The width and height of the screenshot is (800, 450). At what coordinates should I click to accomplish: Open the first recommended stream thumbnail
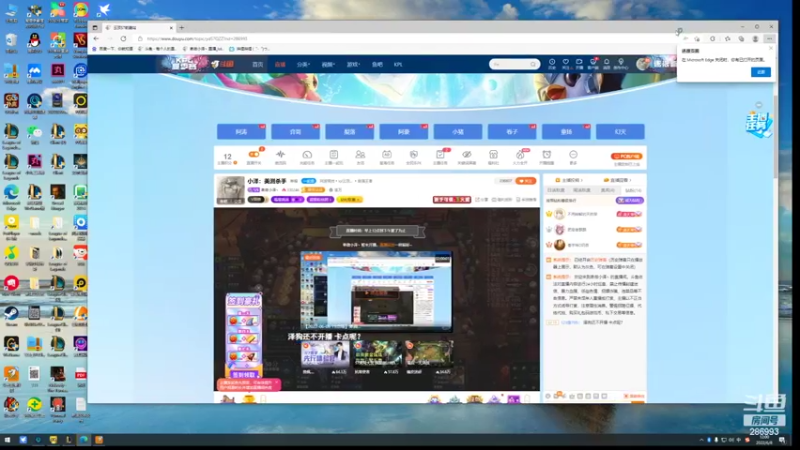[x=323, y=354]
